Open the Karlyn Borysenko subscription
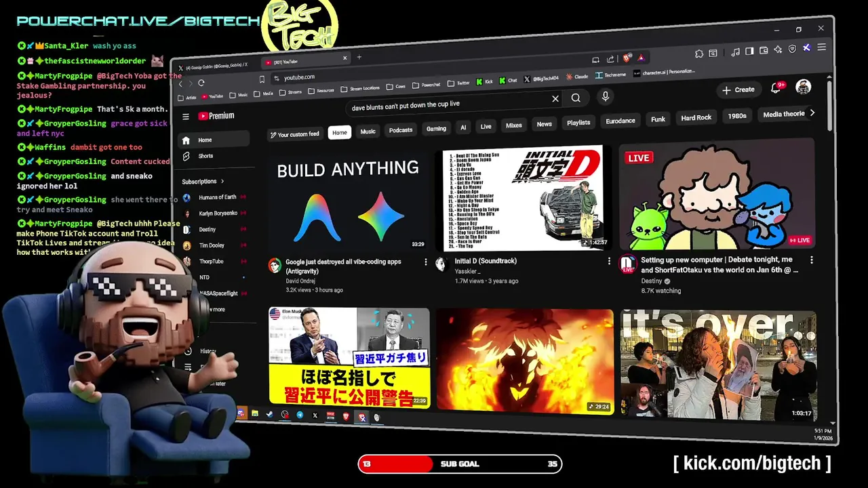The width and height of the screenshot is (868, 488). 216,213
